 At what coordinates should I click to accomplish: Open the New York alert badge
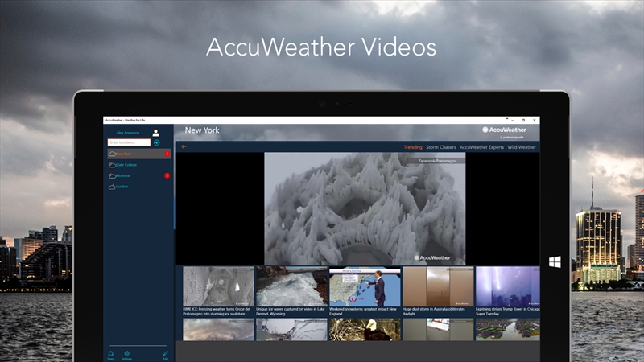point(167,154)
